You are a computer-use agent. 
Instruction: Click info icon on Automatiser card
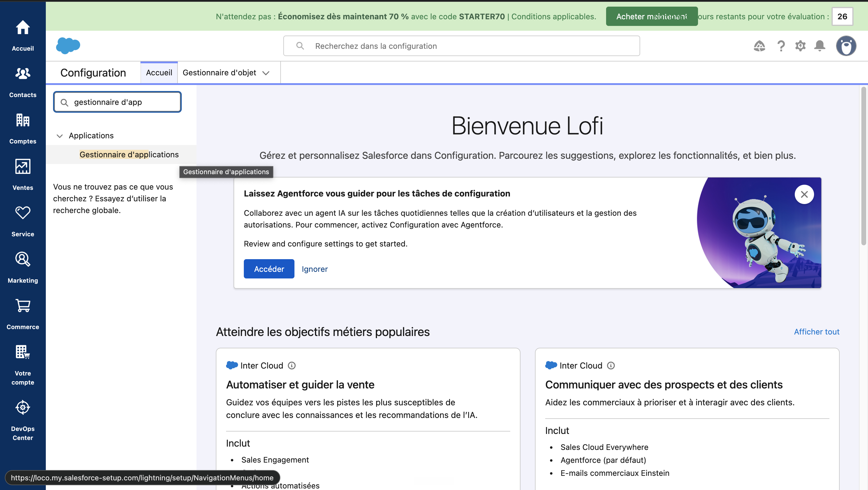click(291, 365)
